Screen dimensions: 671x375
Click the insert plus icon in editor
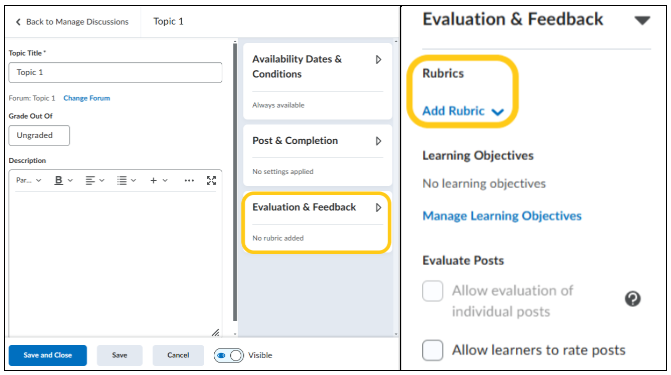point(153,181)
